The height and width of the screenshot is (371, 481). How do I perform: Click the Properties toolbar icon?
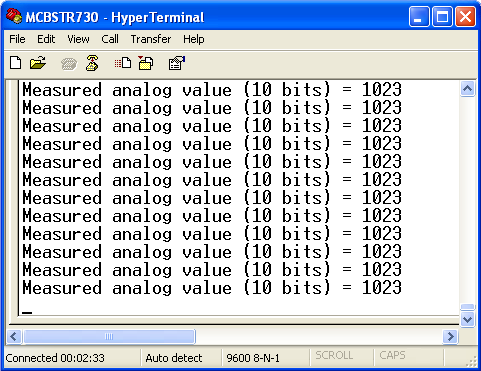pos(177,63)
